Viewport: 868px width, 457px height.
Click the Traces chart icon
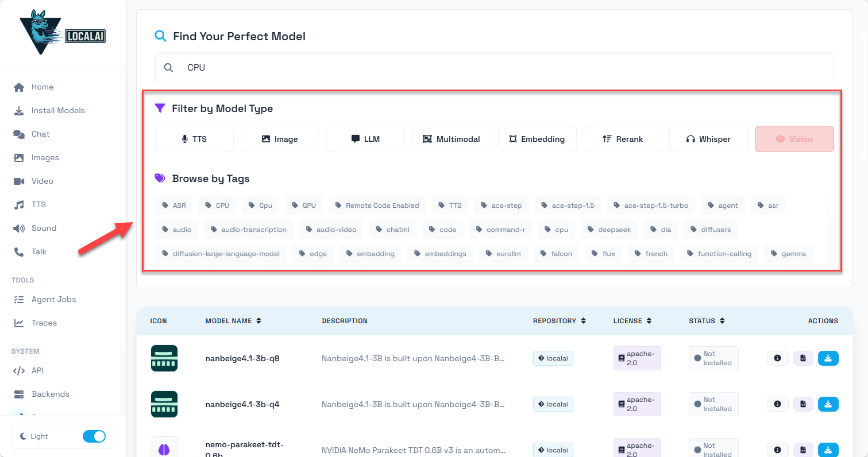click(19, 323)
